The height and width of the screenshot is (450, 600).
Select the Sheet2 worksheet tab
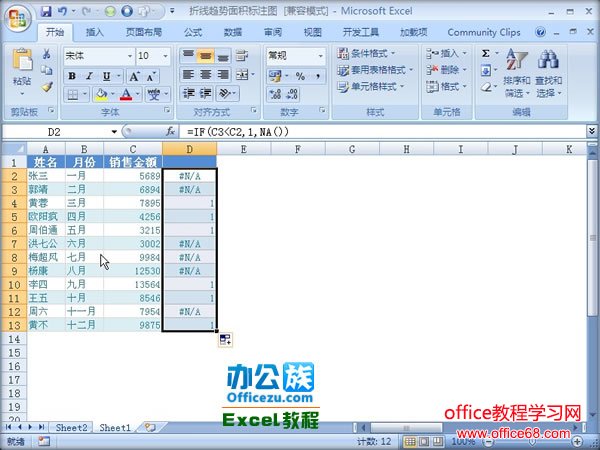coord(71,427)
